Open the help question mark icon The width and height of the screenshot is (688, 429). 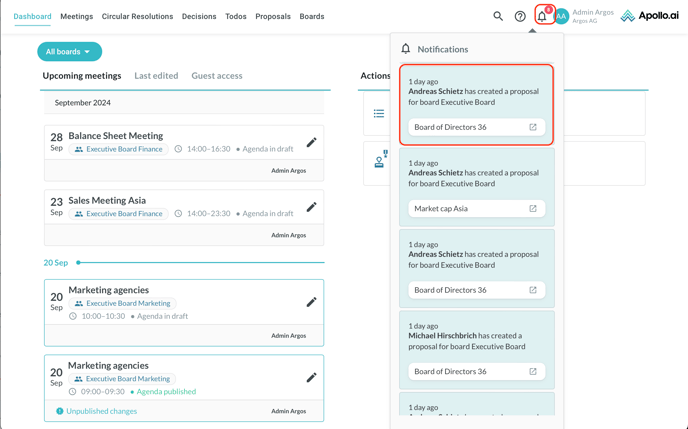[x=520, y=16]
